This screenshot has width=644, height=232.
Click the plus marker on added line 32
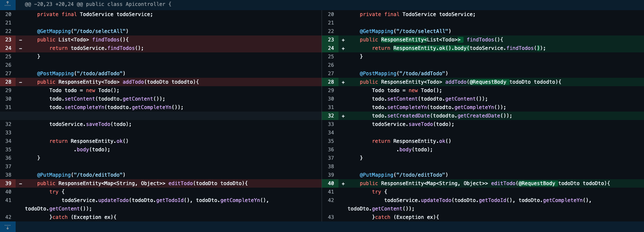343,116
